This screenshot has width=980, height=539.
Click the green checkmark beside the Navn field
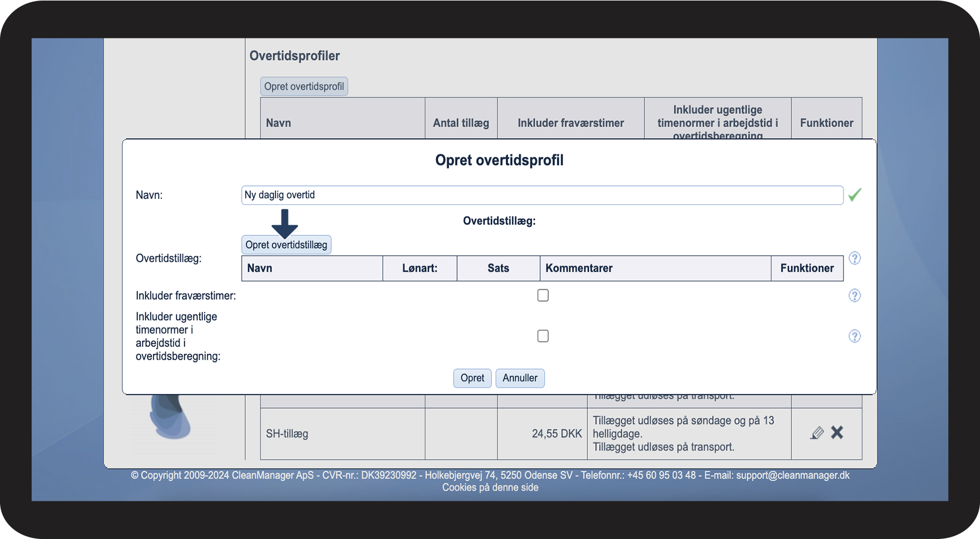(x=855, y=195)
